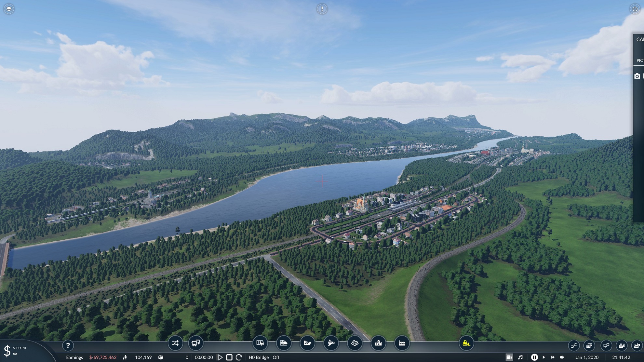This screenshot has width=644, height=362.
Task: Click the cargo box icon in status bar
Action: point(161,357)
